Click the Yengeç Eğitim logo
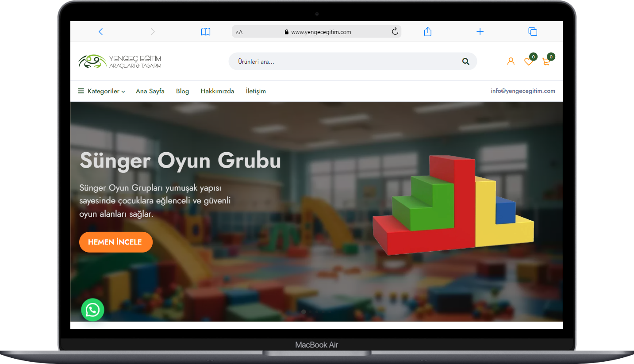 (x=120, y=61)
